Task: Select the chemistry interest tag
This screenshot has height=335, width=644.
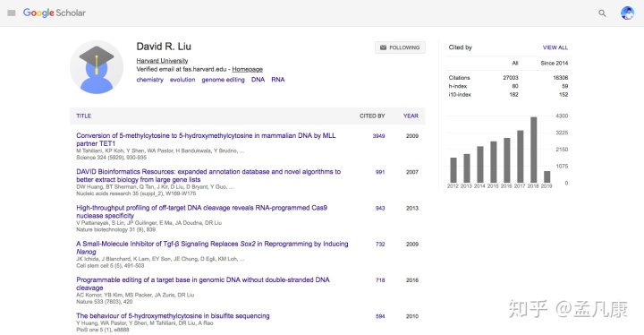Action: coord(150,80)
